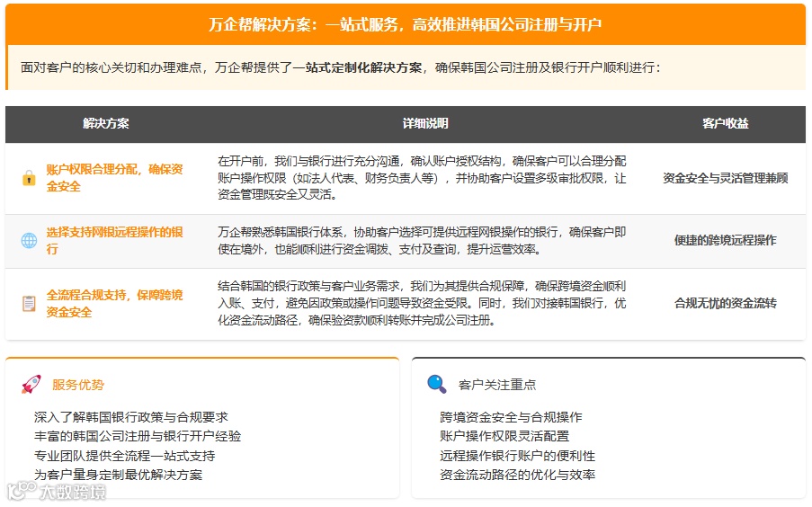The image size is (812, 507).
Task: Click the orange banner title 万企帮解决方案
Action: pyautogui.click(x=405, y=24)
